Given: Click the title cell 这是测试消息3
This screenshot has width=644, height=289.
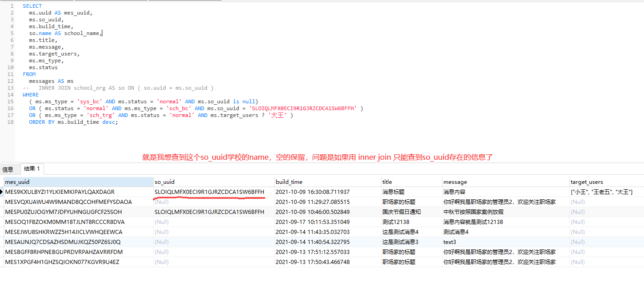Looking at the screenshot, I should coord(411,242).
